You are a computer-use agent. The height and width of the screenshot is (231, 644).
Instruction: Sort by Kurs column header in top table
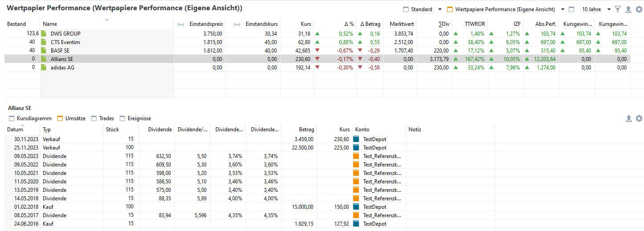(x=306, y=24)
